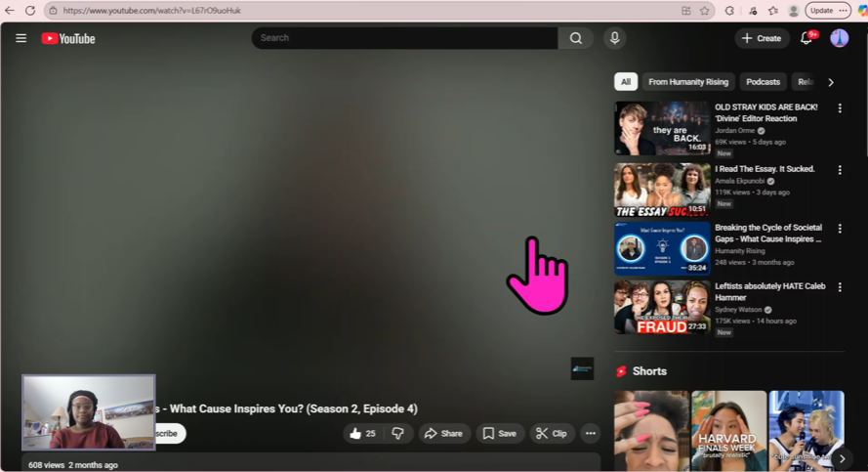Open the notifications bell

(x=806, y=38)
